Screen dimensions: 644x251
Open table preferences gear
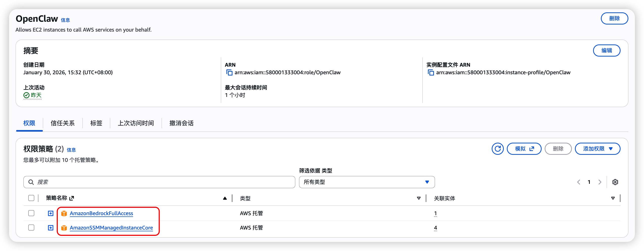(615, 182)
